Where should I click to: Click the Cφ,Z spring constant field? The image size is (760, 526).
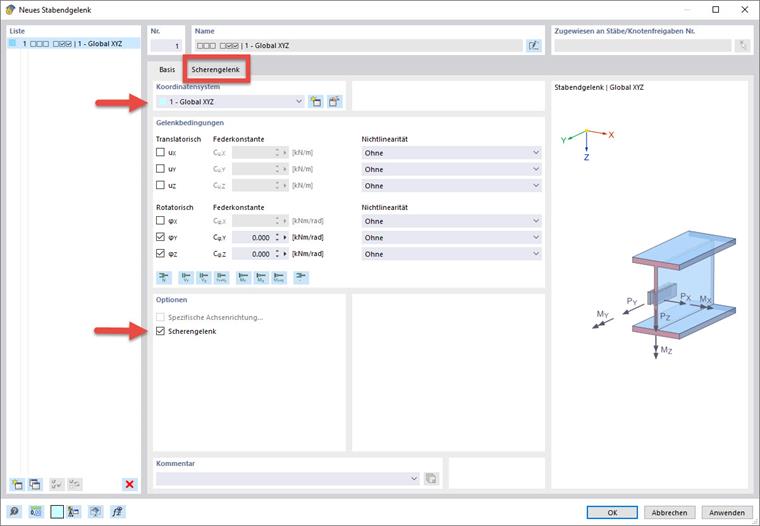[253, 254]
